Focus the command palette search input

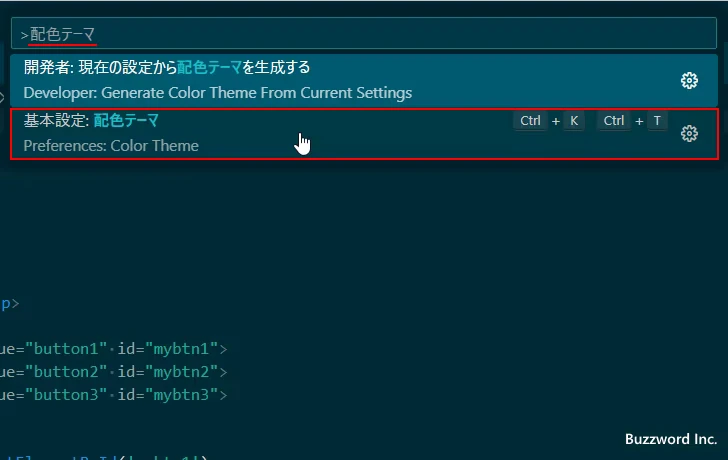coord(360,34)
